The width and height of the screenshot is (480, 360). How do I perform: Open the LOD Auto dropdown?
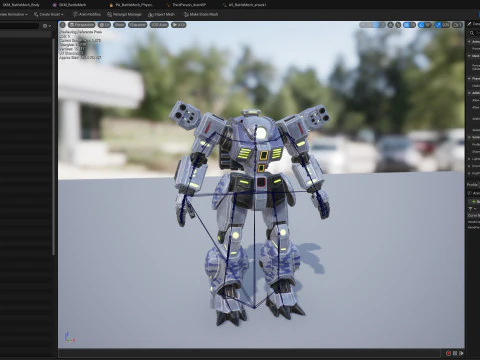coord(159,25)
